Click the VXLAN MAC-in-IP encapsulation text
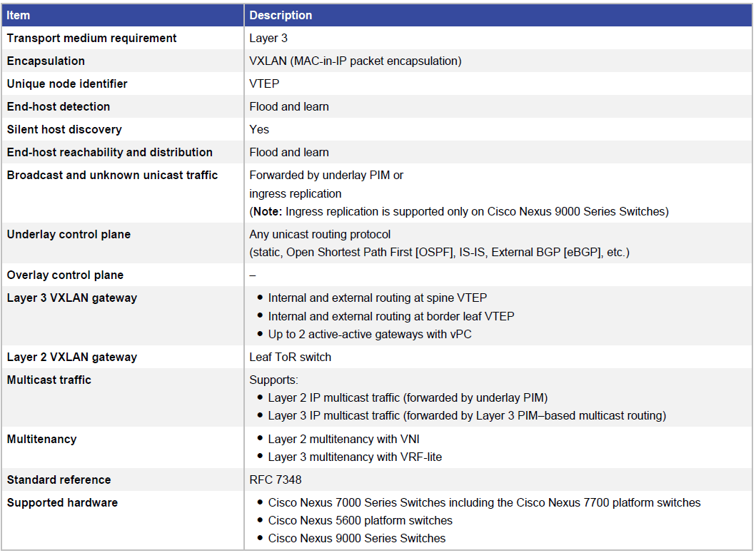The width and height of the screenshot is (756, 553). [355, 61]
